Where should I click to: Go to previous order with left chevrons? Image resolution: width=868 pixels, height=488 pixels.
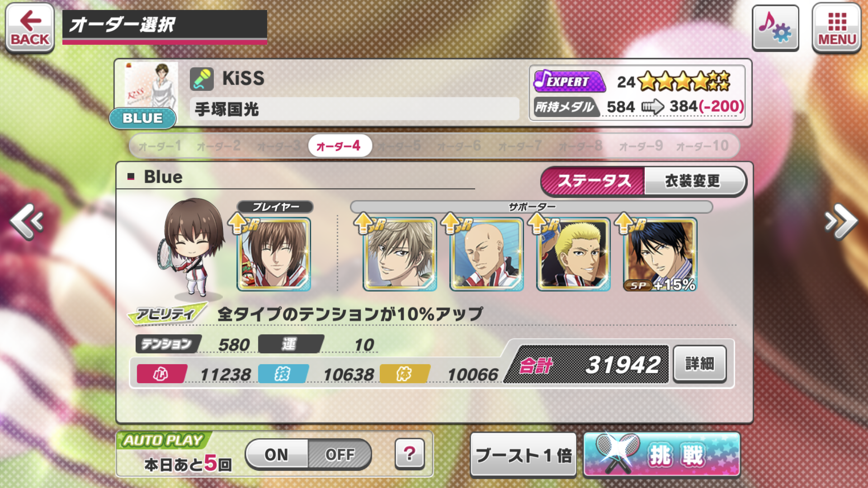[27, 221]
